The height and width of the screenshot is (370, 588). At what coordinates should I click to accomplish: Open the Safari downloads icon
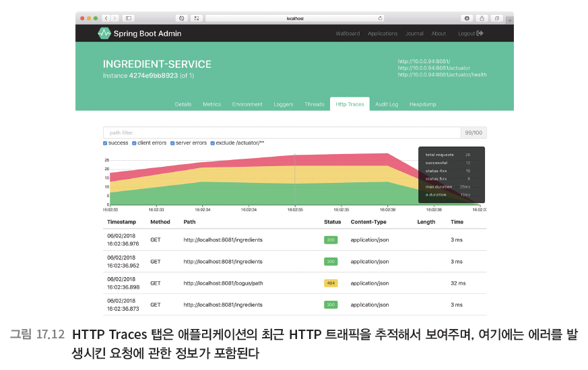[x=467, y=18]
